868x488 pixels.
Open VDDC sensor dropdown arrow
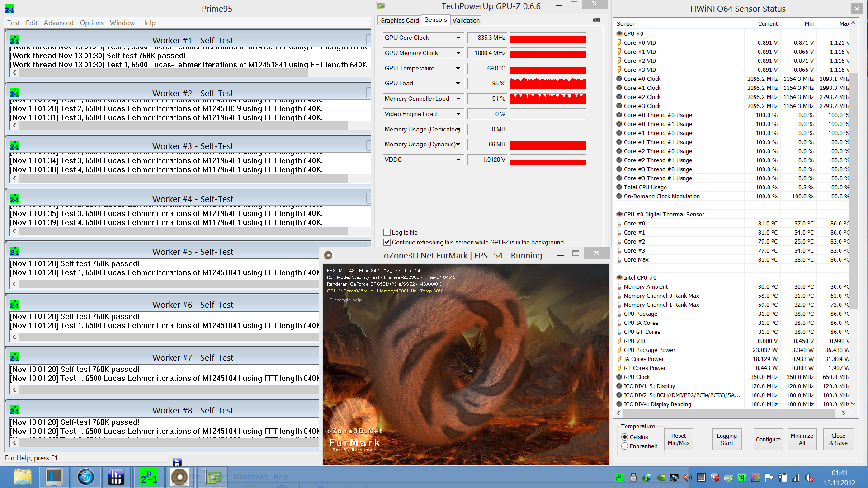coord(458,160)
